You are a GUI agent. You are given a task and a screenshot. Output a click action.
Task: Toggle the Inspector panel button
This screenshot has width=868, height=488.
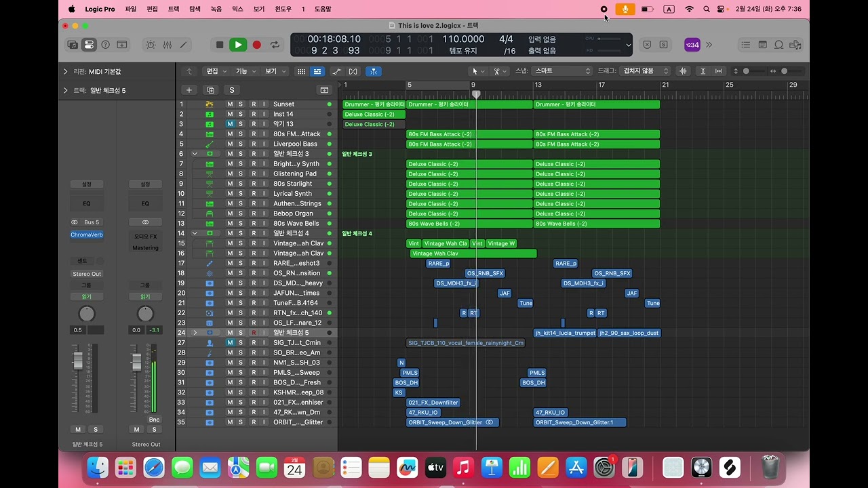[89, 45]
